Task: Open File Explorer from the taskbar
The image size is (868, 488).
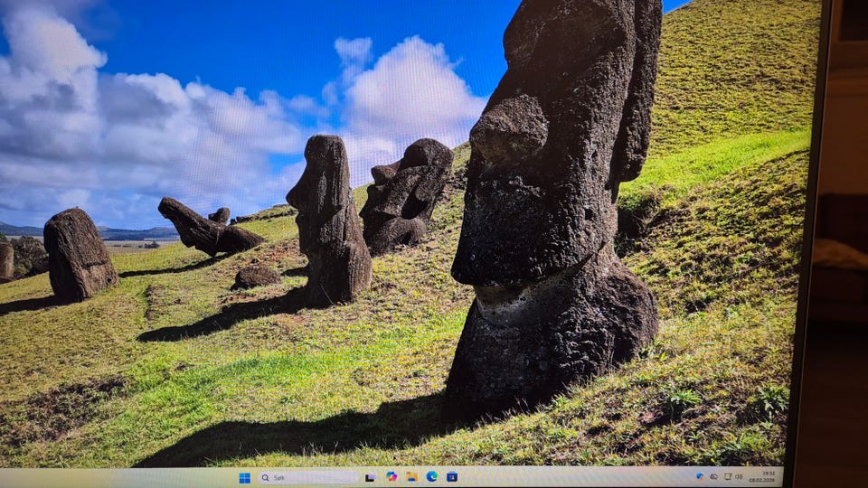Action: 411,476
